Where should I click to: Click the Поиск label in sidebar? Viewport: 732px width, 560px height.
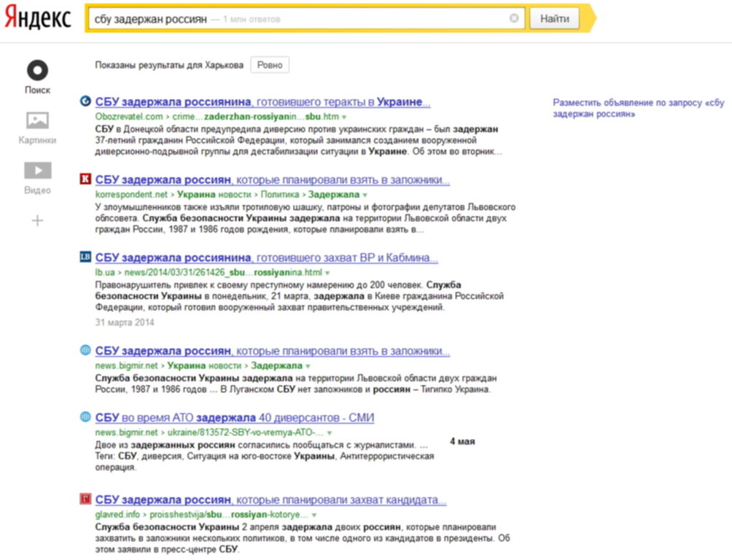[37, 90]
